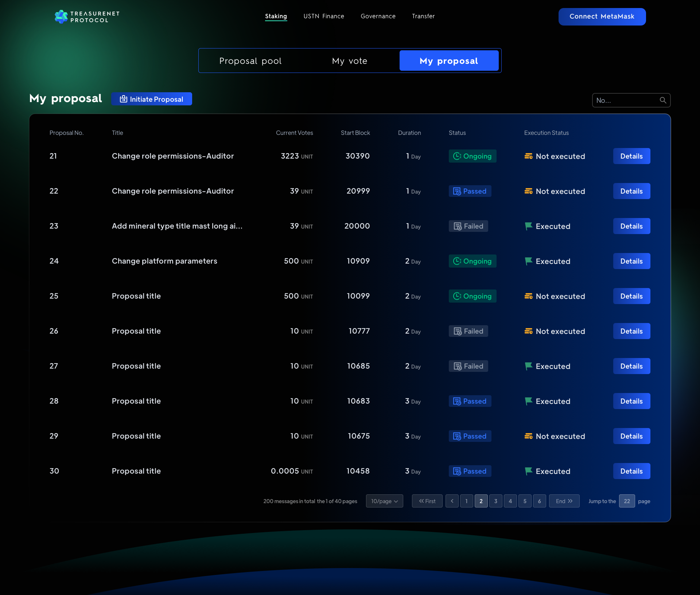Go to page 6
The height and width of the screenshot is (595, 700).
point(540,501)
